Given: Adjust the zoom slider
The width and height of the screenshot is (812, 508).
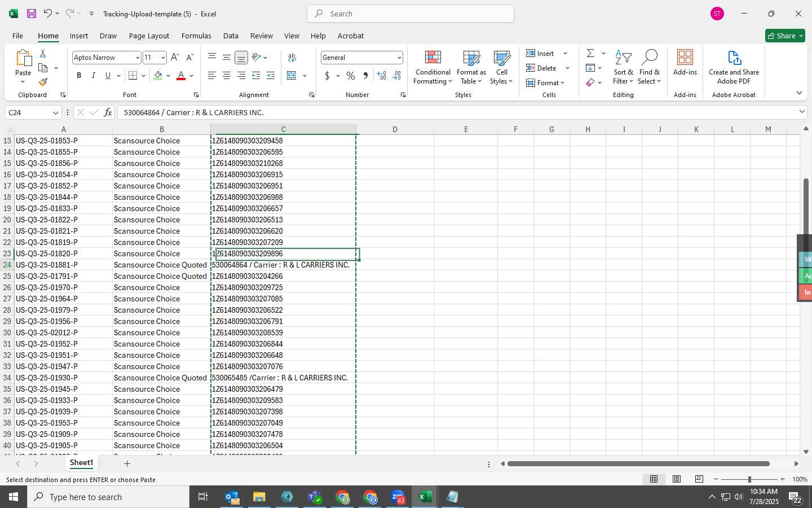Looking at the screenshot, I should (749, 479).
